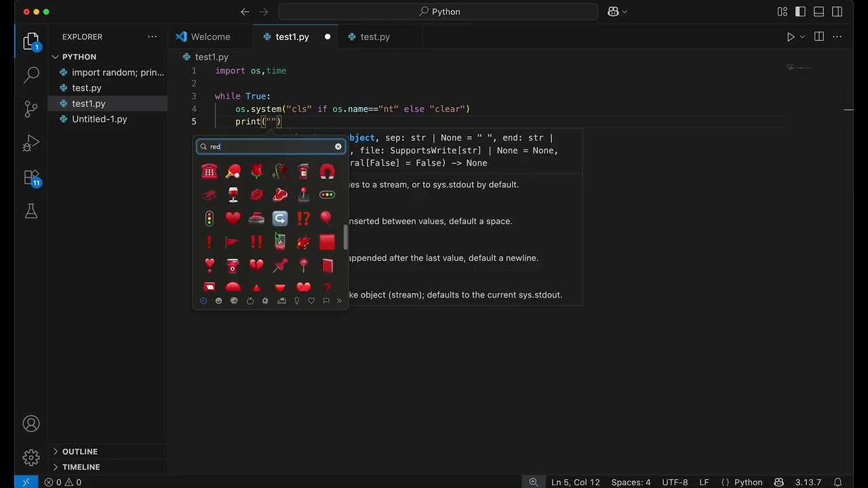This screenshot has height=488, width=868.
Task: Expand more emoji categories chevron
Action: point(339,301)
